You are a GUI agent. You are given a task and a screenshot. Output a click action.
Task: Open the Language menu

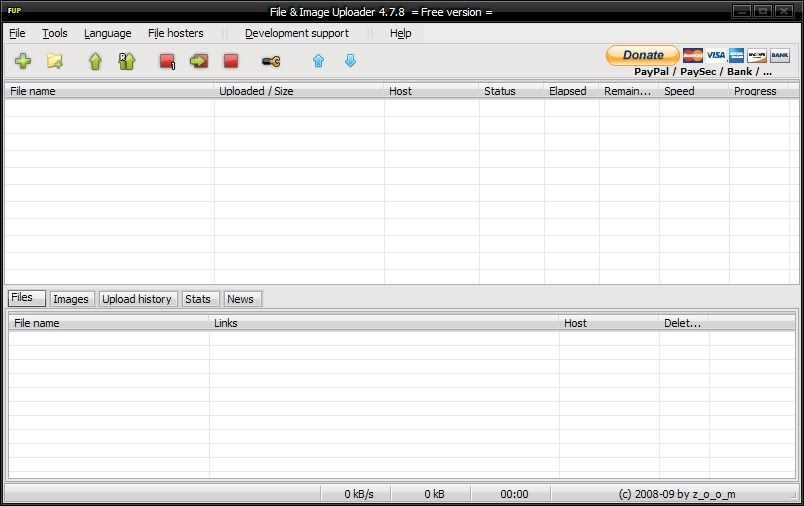(107, 33)
